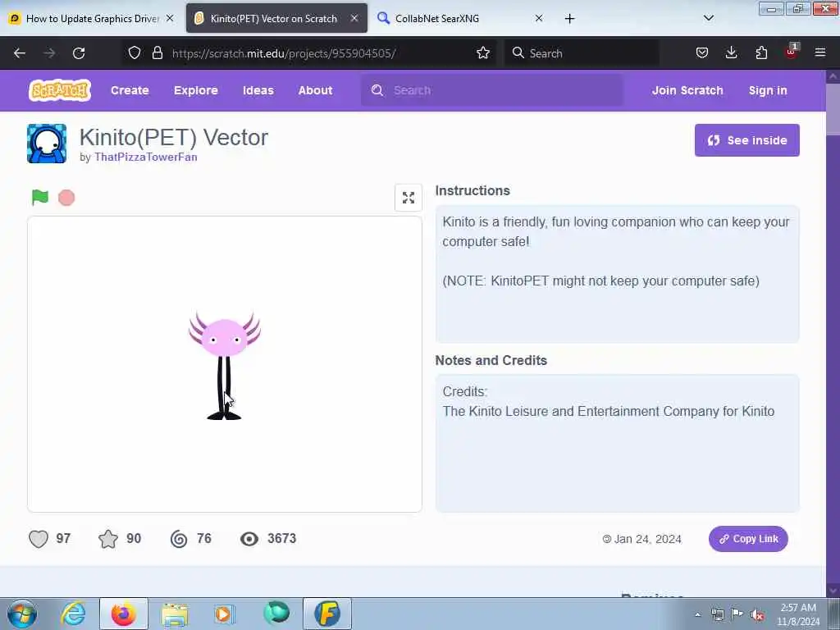This screenshot has height=630, width=840.
Task: Open the Create menu item
Action: [130, 90]
